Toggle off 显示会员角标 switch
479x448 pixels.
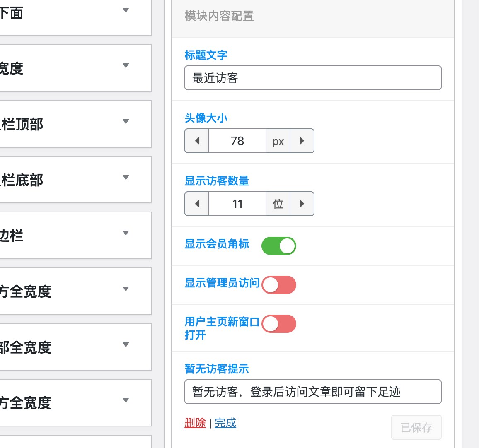278,246
